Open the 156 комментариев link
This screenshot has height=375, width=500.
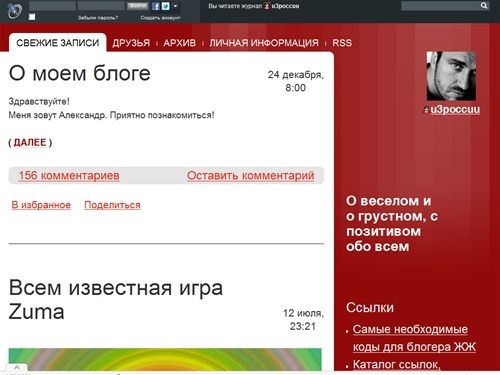(69, 175)
